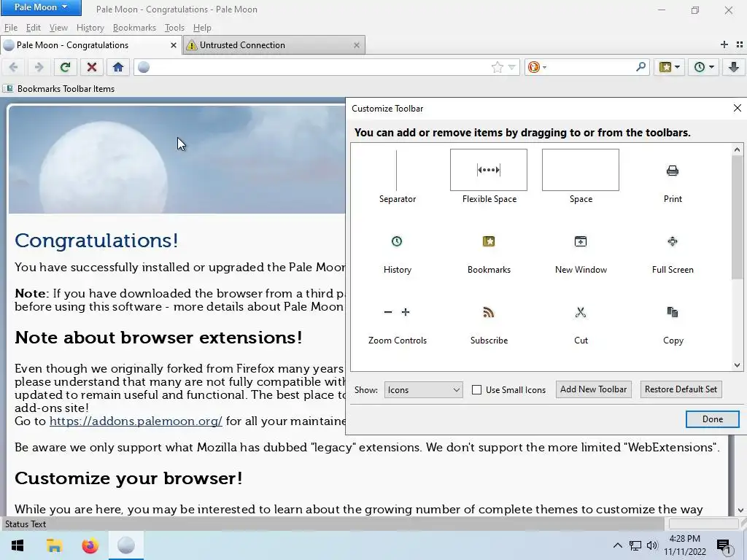Open the File menu
Viewport: 747px width, 560px height.
click(10, 28)
